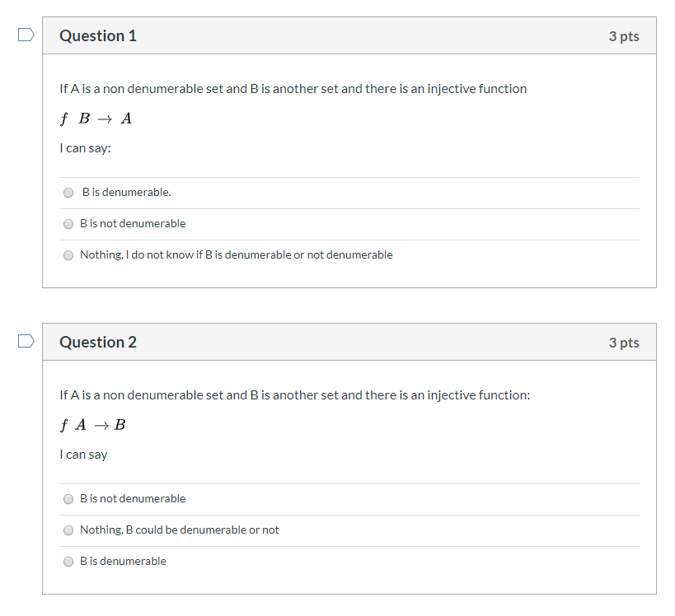Choose 'Nothing, I do not know if B is denumerable'
This screenshot has width=675, height=616.
click(x=68, y=254)
